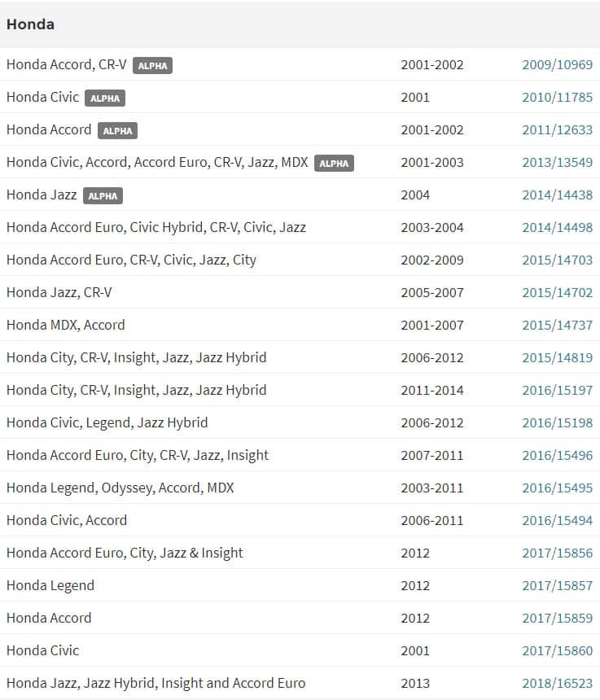Click the Honda Civic, Legend, Jazz Hybrid row
Viewport: 600px width, 700px height.
[107, 423]
